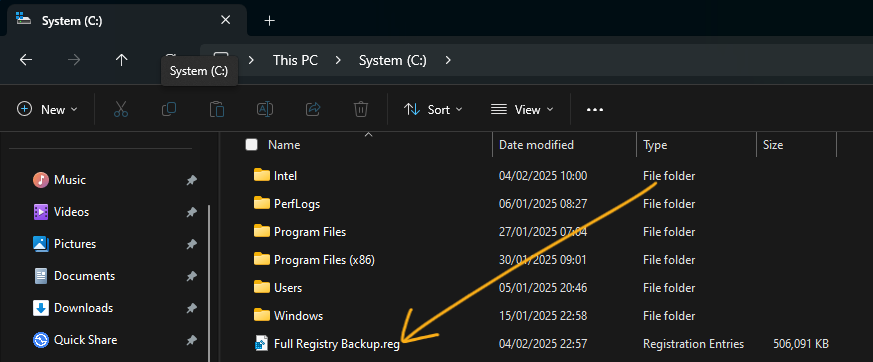873x362 pixels.
Task: Unpin Music using its pin icon
Action: point(191,180)
